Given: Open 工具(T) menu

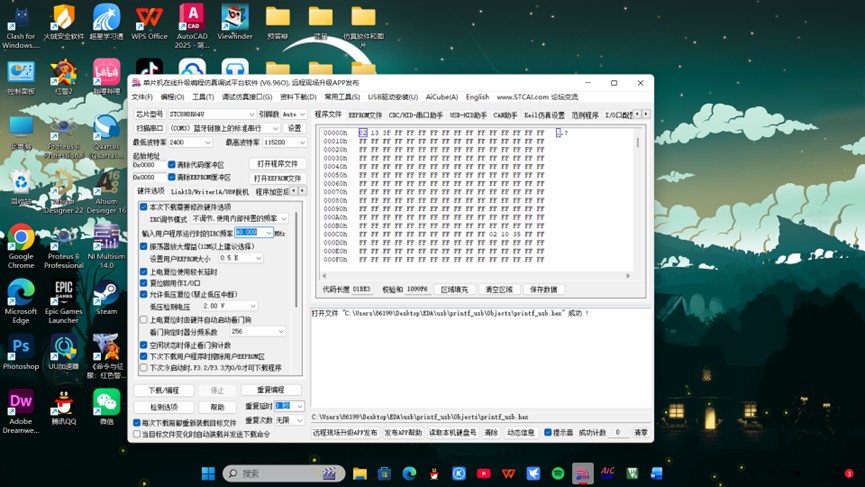Looking at the screenshot, I should point(203,97).
